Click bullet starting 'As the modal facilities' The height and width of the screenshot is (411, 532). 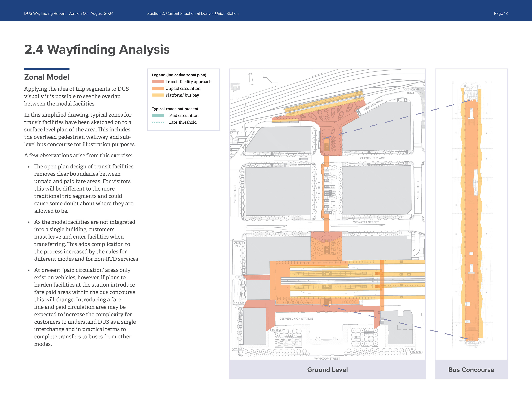pyautogui.click(x=86, y=240)
